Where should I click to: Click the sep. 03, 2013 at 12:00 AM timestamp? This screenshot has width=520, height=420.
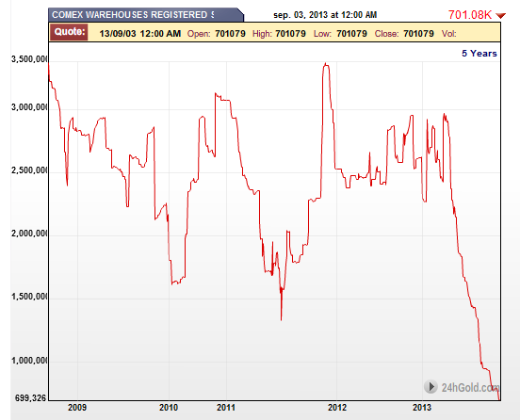point(325,15)
